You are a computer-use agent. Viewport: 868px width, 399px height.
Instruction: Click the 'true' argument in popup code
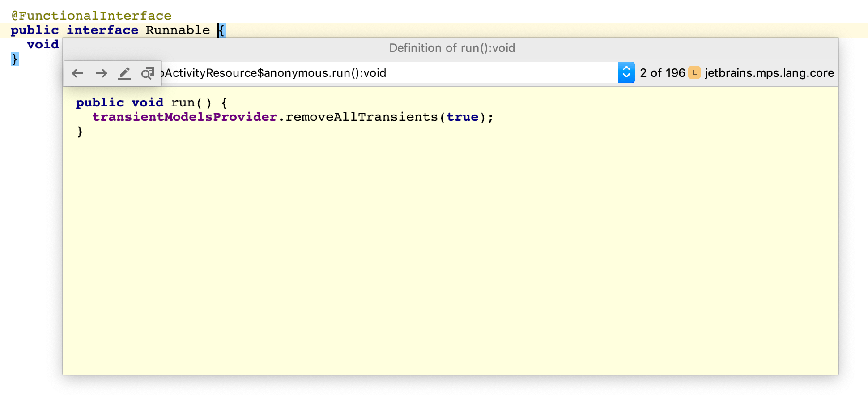463,117
